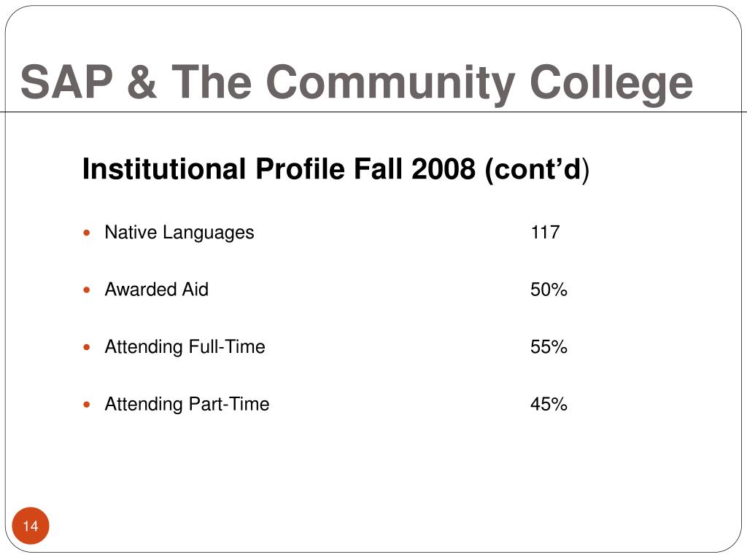This screenshot has height=560, width=747.
Task: Select the Native Languages text
Action: 179,233
